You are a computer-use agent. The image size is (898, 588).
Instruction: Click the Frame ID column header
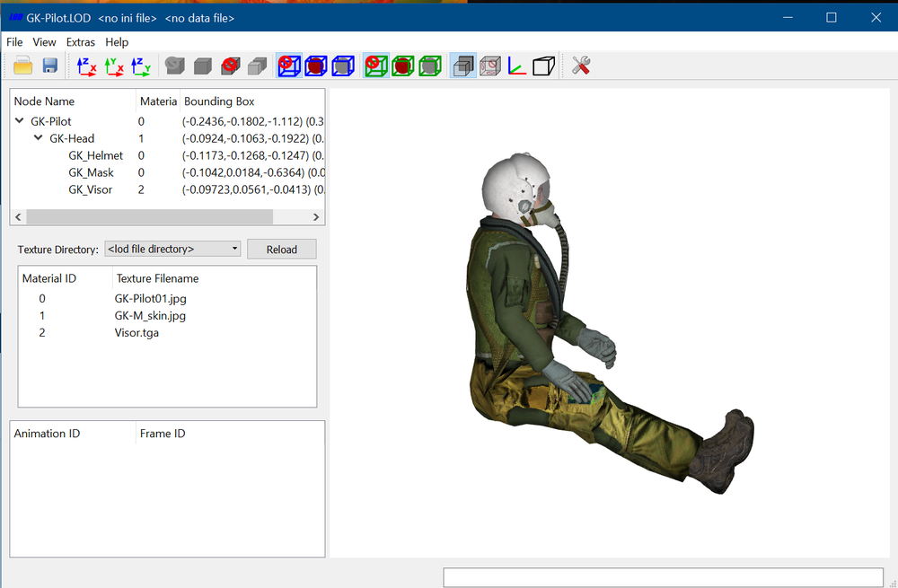pos(230,434)
